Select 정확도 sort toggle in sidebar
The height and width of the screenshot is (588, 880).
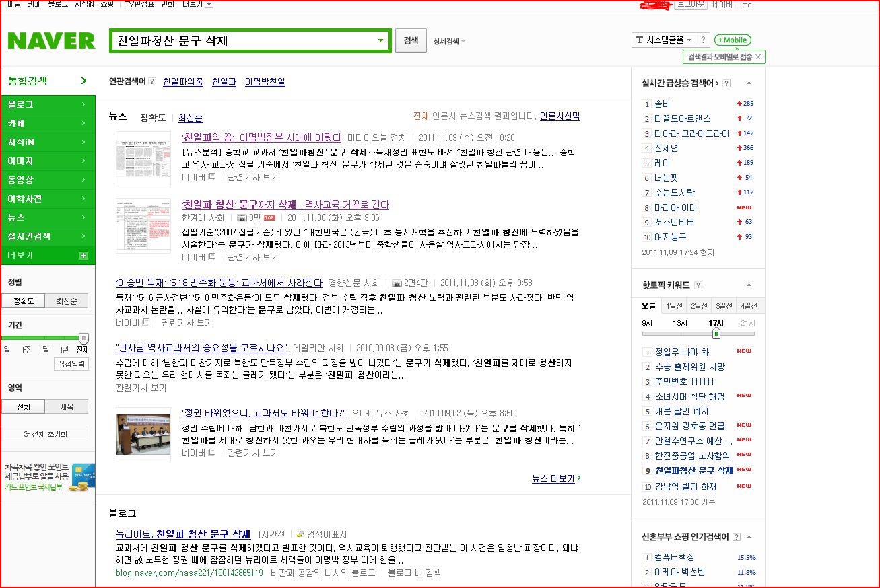[x=24, y=301]
